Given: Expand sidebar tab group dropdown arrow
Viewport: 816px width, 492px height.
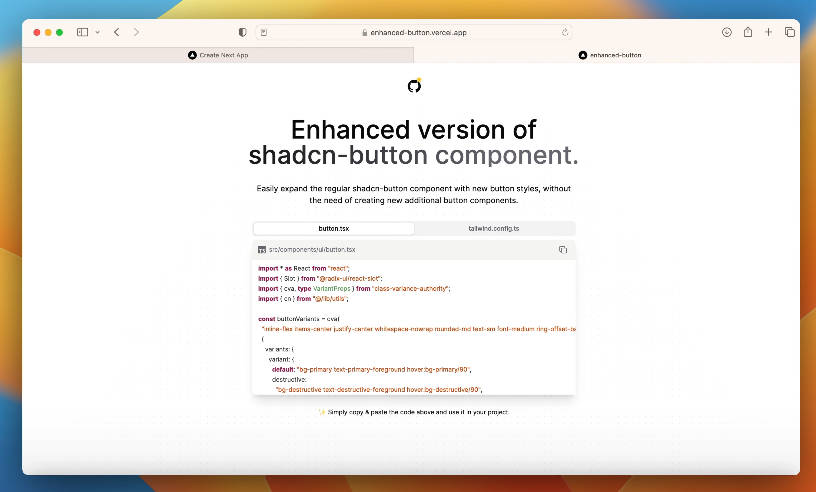Looking at the screenshot, I should [x=97, y=32].
